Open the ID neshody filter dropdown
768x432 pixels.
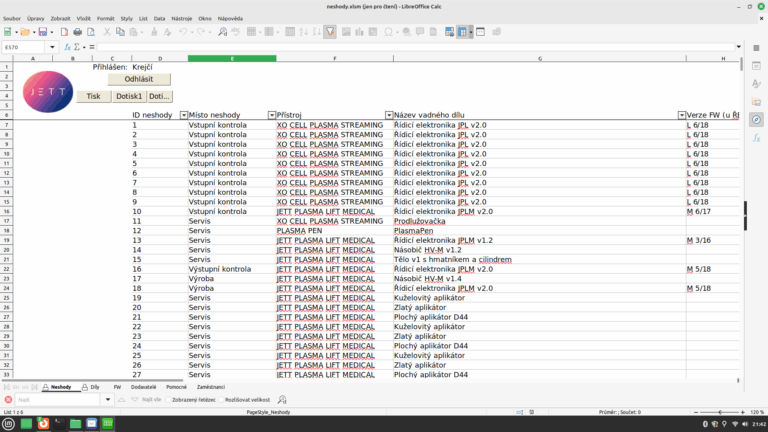pyautogui.click(x=184, y=115)
